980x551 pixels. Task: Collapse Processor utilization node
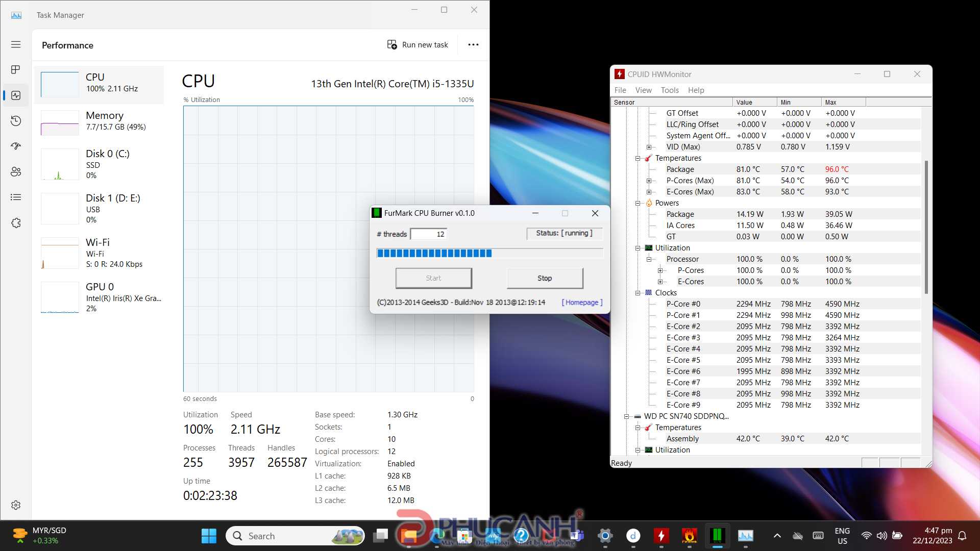(649, 259)
